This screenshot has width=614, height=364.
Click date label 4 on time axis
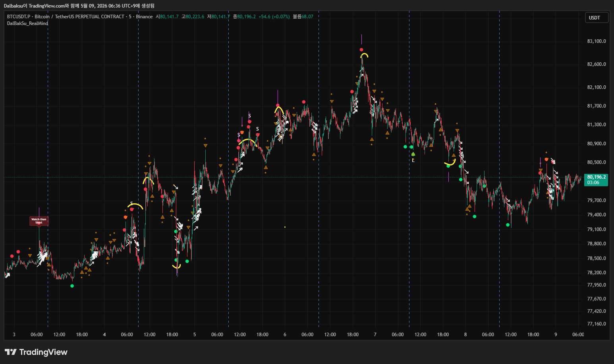point(104,335)
